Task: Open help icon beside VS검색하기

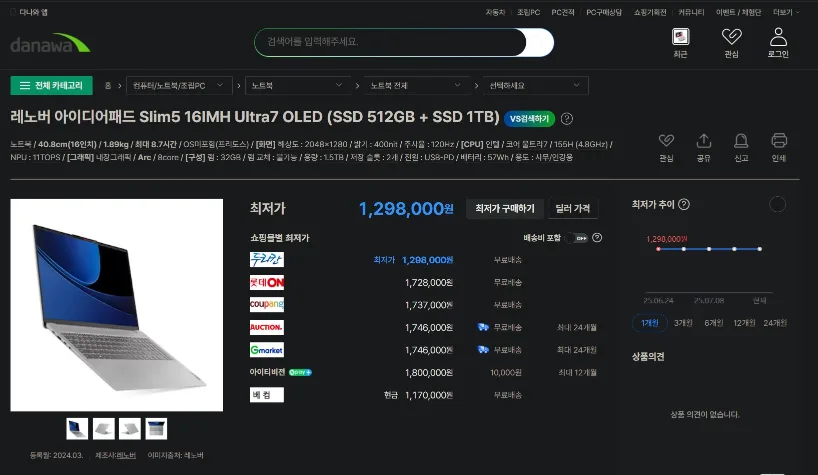Action: point(567,119)
